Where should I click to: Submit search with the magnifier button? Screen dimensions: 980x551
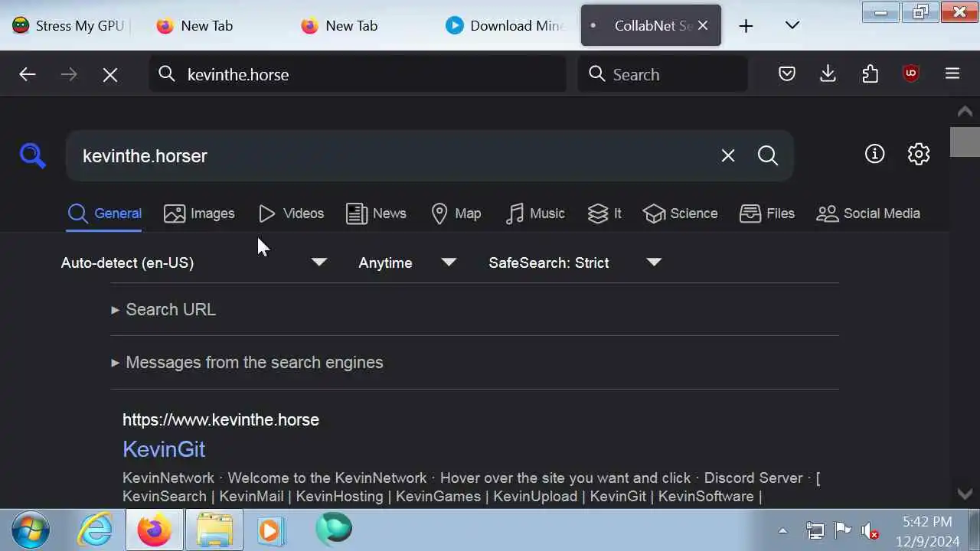[x=768, y=156]
